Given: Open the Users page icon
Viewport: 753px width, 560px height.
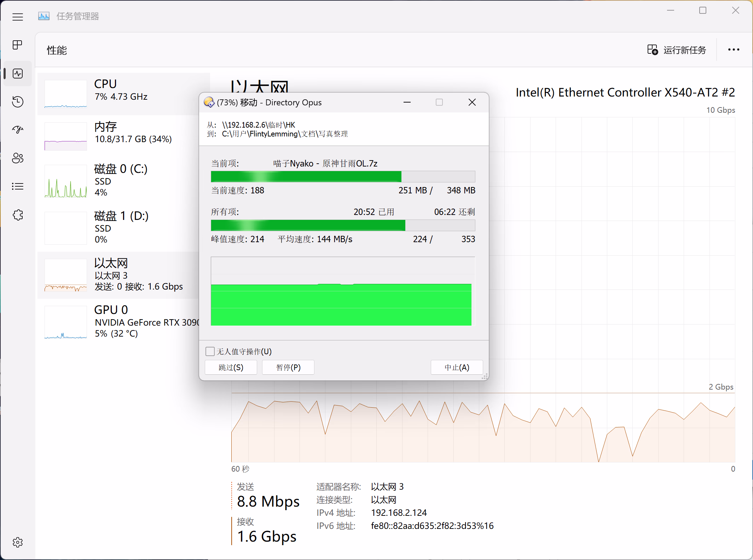Looking at the screenshot, I should 17,158.
